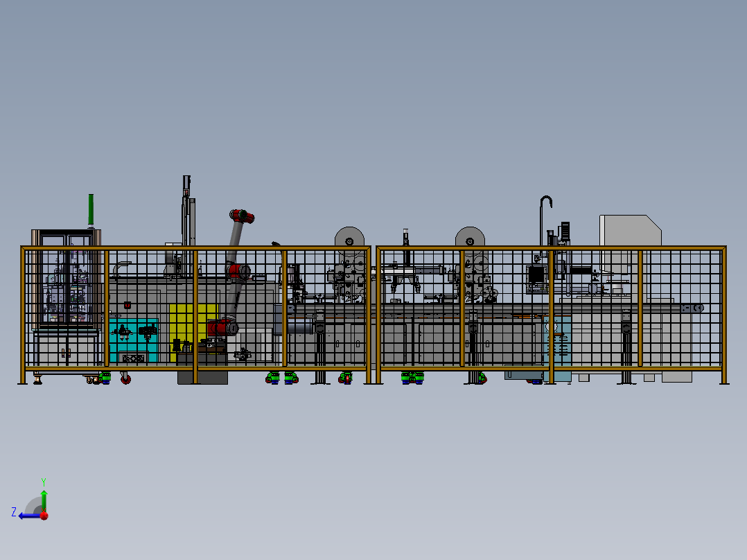Select the red robot arm top joint
This screenshot has width=747, height=560.
[242, 216]
